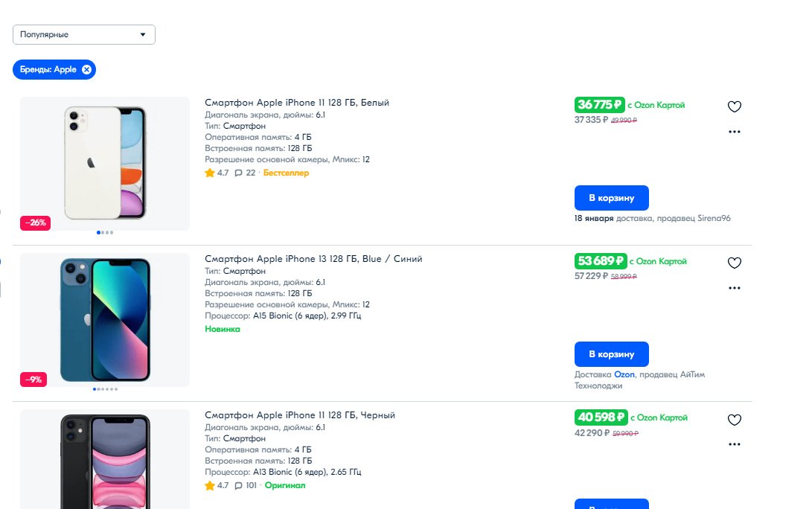Add white iPhone 11 to cart
This screenshot has width=812, height=509.
coord(611,198)
